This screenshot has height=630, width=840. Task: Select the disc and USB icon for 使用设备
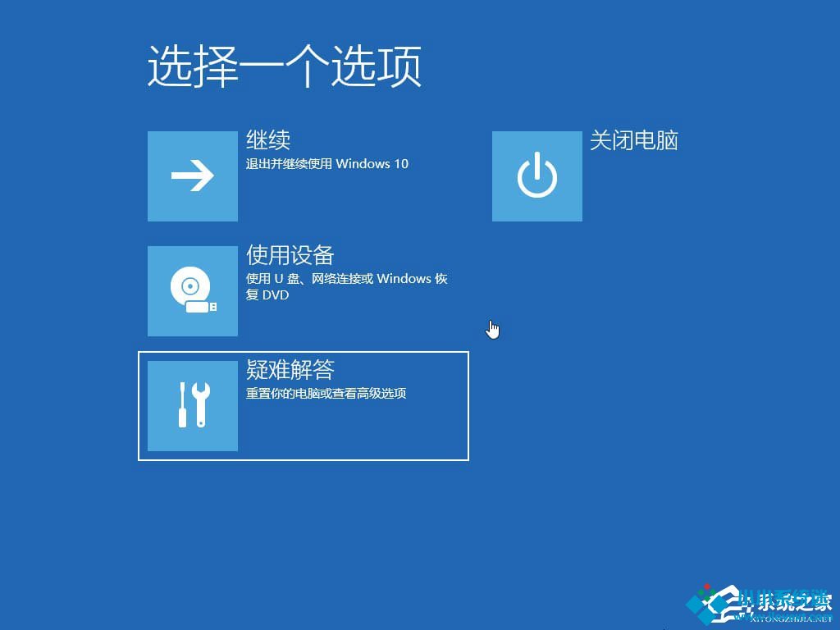(x=192, y=291)
